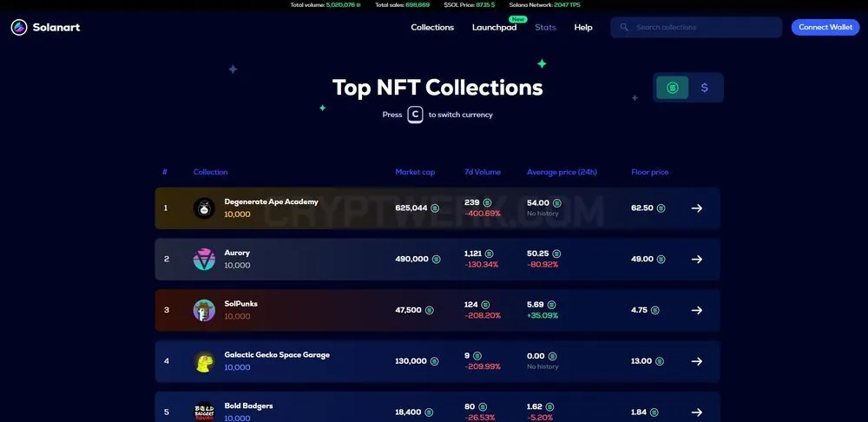Sort by Floor price column
The height and width of the screenshot is (422, 868).
pos(649,172)
